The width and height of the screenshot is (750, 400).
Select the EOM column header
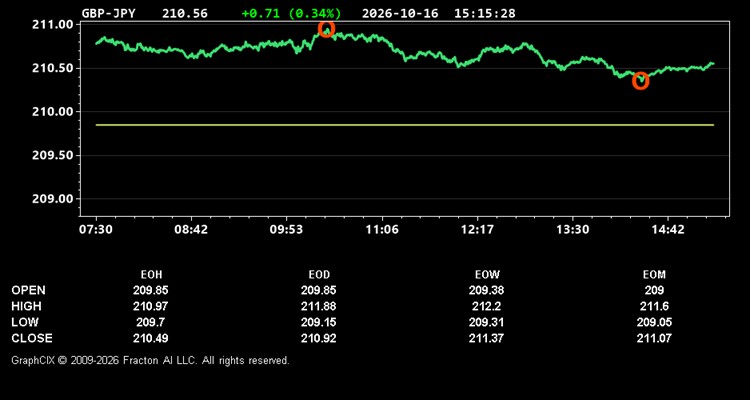tap(654, 275)
